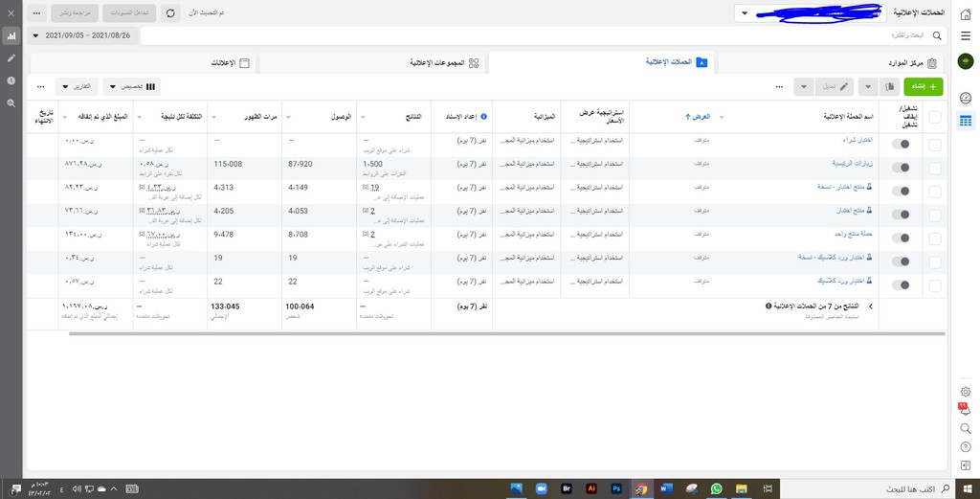This screenshot has height=499, width=980.
Task: Open Photoshop from the taskbar
Action: tap(616, 489)
